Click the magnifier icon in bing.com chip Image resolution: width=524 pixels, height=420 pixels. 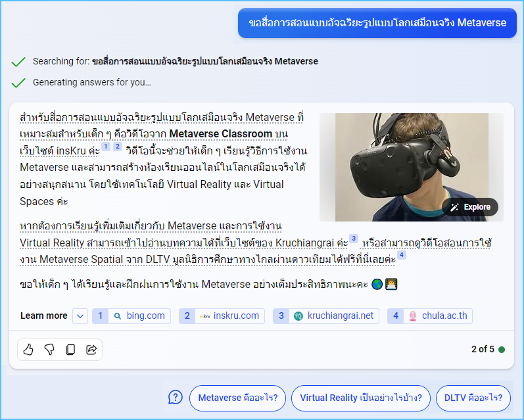(x=118, y=316)
